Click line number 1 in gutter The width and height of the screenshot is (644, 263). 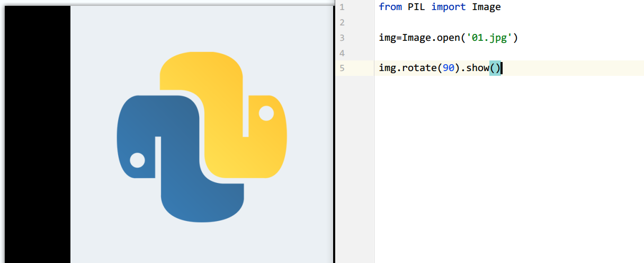click(342, 7)
